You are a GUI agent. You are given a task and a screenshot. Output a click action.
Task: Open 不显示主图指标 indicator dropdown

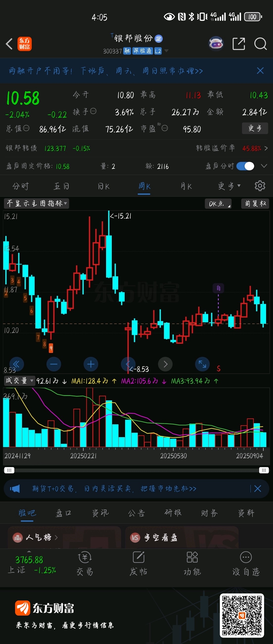(37, 203)
